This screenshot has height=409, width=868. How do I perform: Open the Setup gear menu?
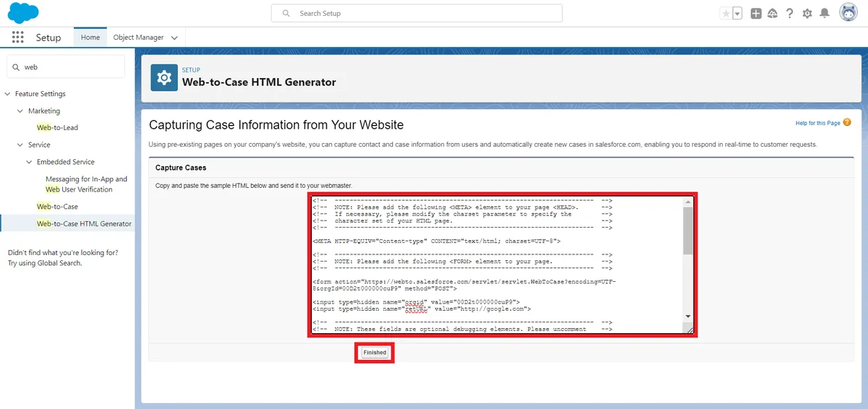[x=807, y=14]
